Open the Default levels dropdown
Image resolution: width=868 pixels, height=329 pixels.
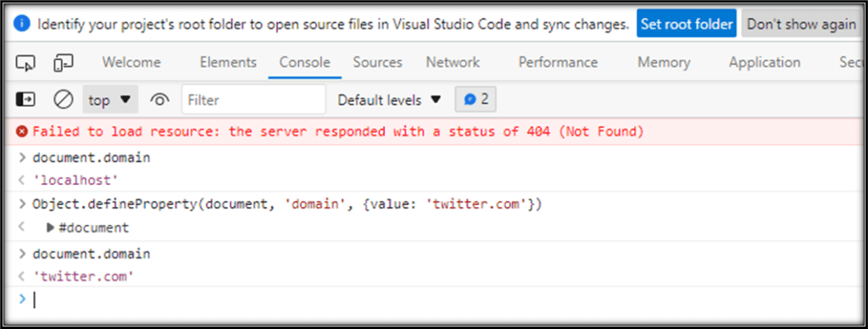[x=389, y=100]
